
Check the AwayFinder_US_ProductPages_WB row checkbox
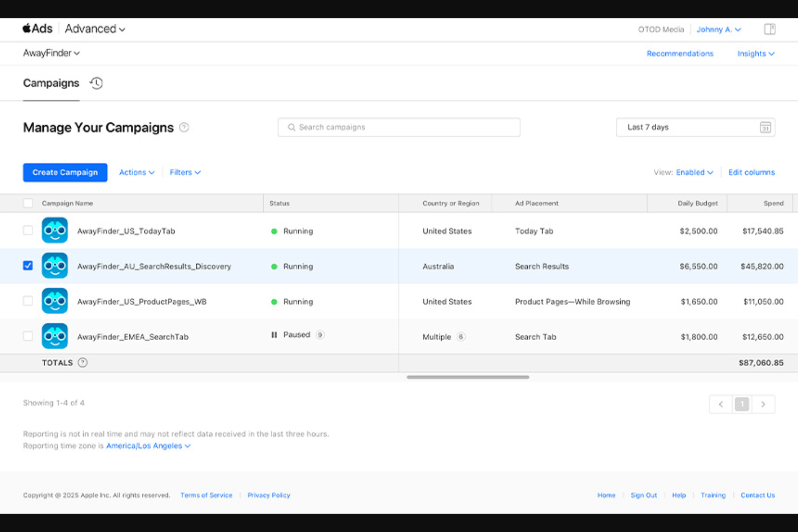(28, 301)
